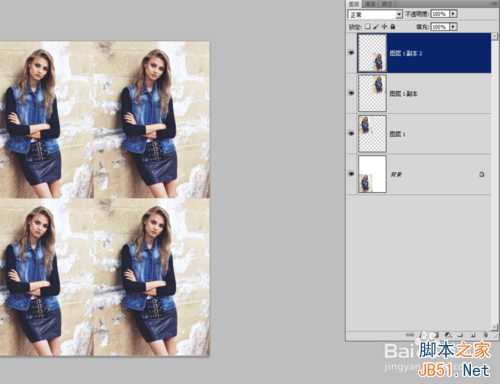This screenshot has height=384, width=500.
Task: Open the opacity slider arrow
Action: click(x=453, y=14)
